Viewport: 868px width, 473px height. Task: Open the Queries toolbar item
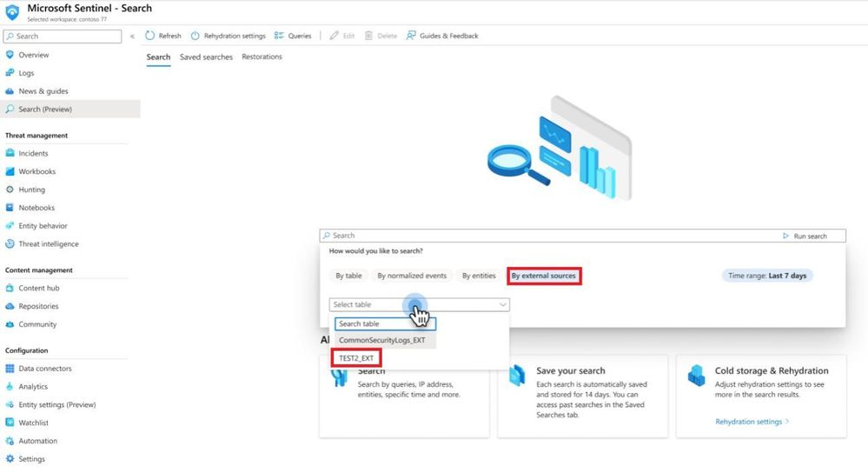[293, 36]
